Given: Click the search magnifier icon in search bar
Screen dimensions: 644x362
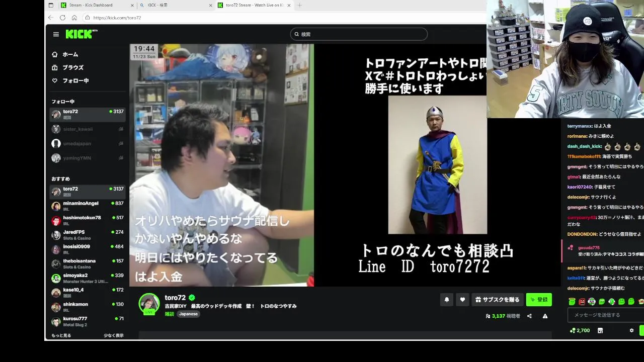Looking at the screenshot, I should (297, 34).
